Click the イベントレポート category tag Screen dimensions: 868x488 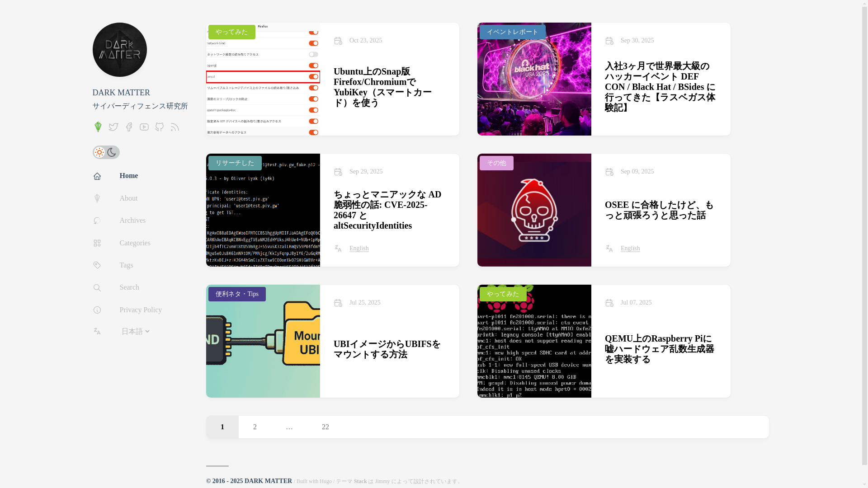click(x=512, y=32)
